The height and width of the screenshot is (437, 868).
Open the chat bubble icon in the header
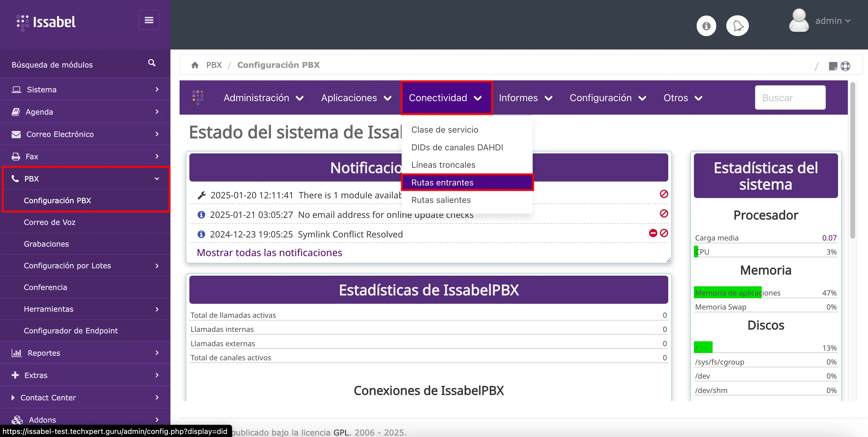[x=737, y=26]
